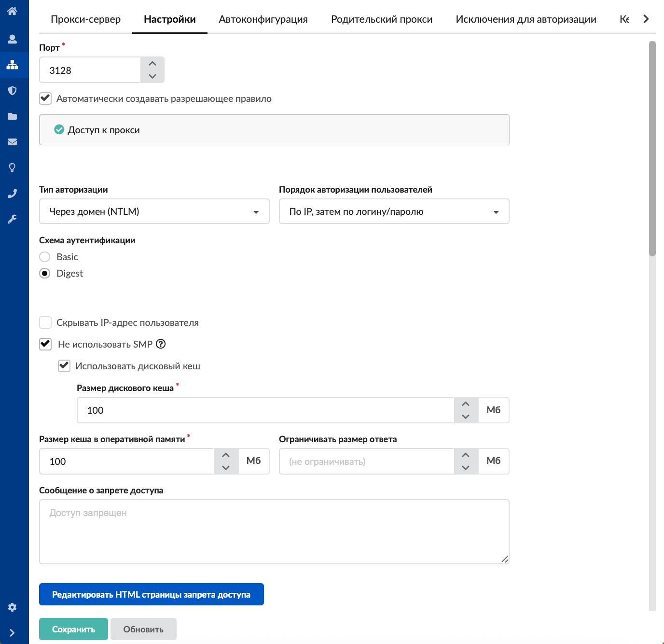Uncheck automatic allow rule creation checkbox
The width and height of the screenshot is (664, 644).
45,98
